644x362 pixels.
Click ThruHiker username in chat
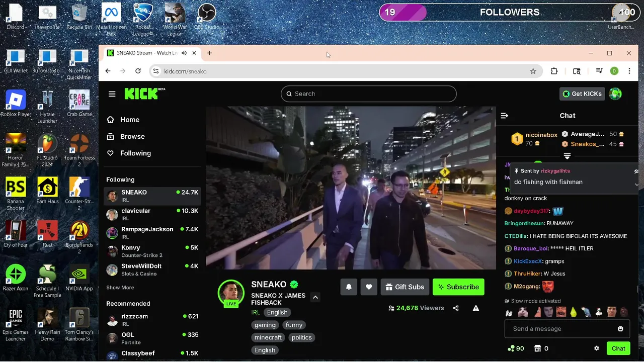pos(527,274)
